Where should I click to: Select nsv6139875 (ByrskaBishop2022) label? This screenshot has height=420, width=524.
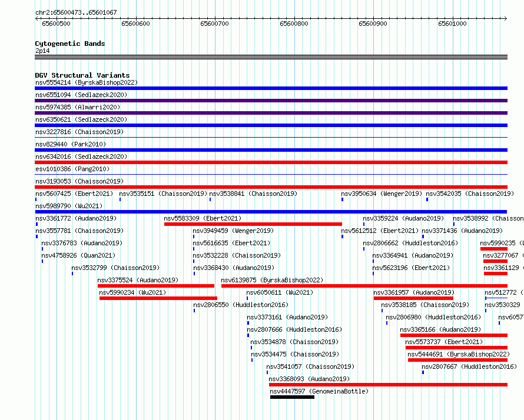pos(272,280)
